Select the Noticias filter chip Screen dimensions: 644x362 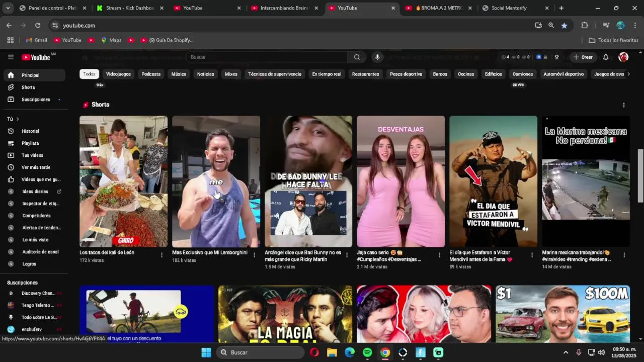tap(205, 74)
